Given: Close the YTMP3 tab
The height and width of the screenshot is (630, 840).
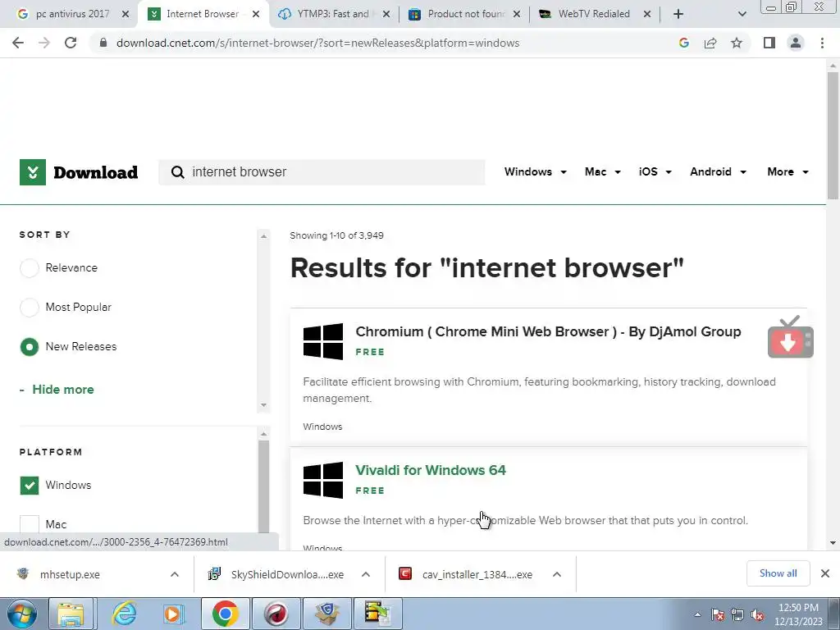Looking at the screenshot, I should 386,14.
